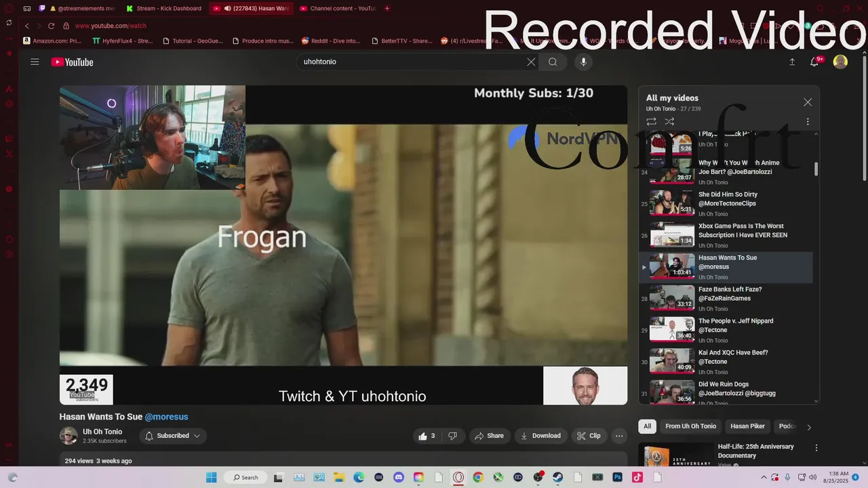Switch to Channel content - YouTube tab
The image size is (868, 488).
pos(337,9)
